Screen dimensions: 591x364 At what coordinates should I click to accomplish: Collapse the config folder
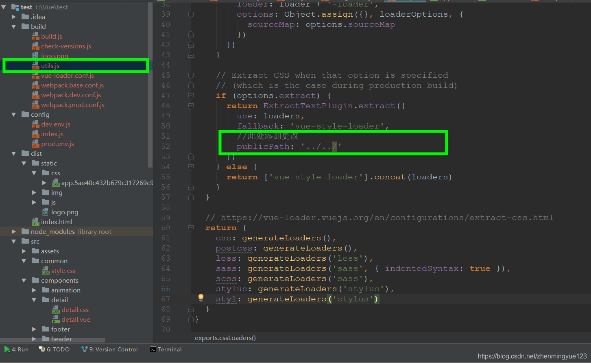pos(14,115)
